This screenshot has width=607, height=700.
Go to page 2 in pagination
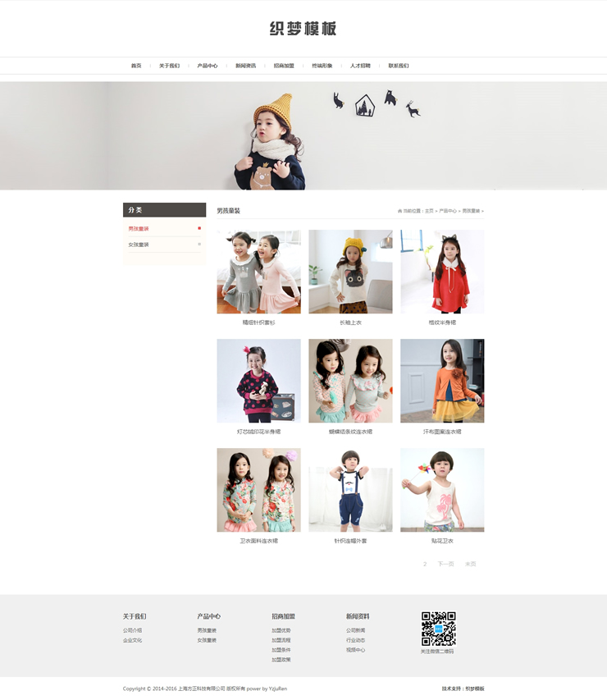pos(425,565)
